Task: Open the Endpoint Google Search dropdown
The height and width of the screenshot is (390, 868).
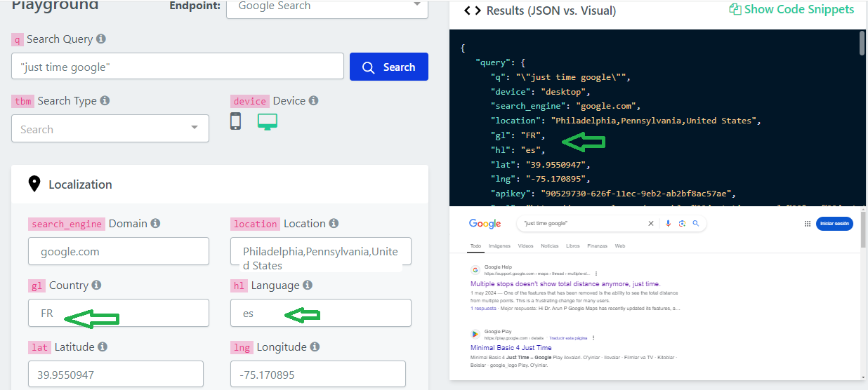Action: click(327, 6)
